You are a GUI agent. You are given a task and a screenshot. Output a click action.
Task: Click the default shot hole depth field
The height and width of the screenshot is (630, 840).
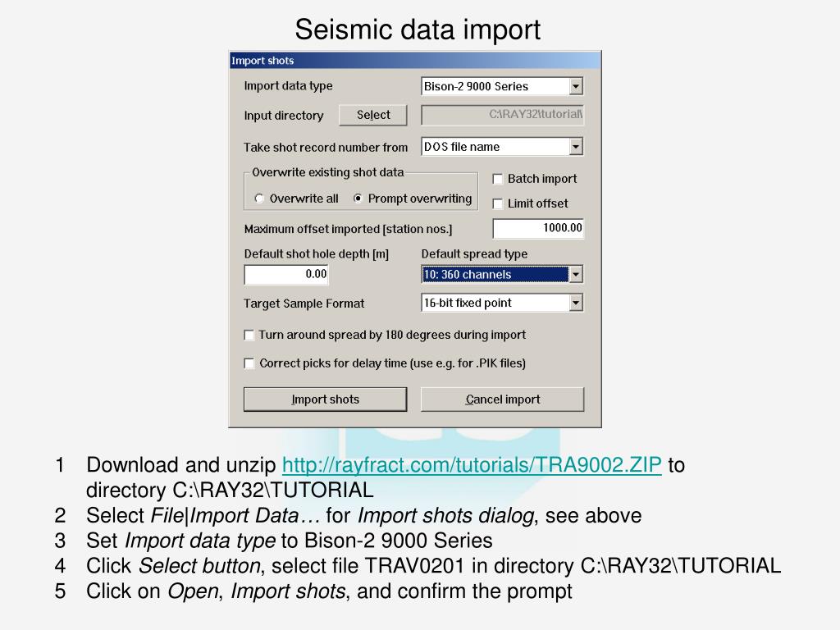(286, 274)
